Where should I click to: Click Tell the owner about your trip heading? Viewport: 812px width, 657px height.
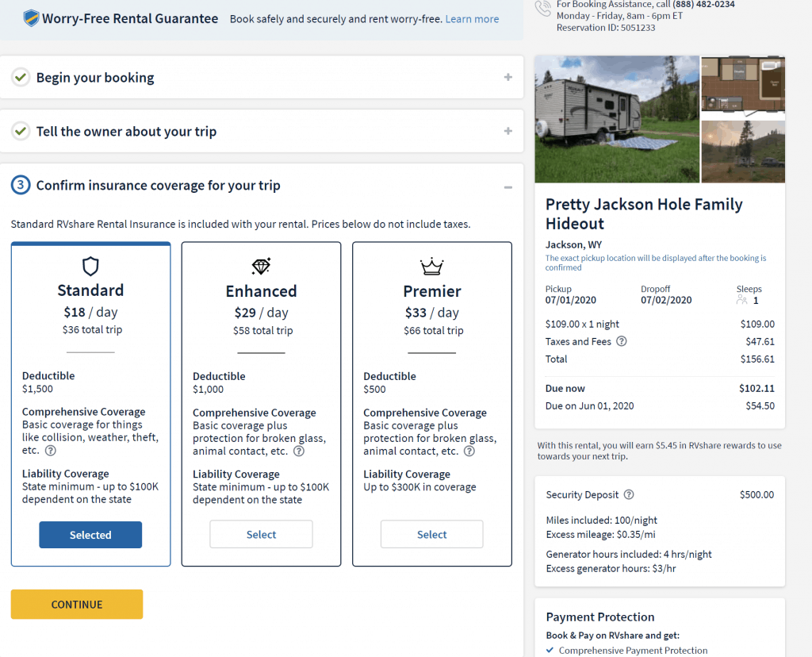coord(126,132)
